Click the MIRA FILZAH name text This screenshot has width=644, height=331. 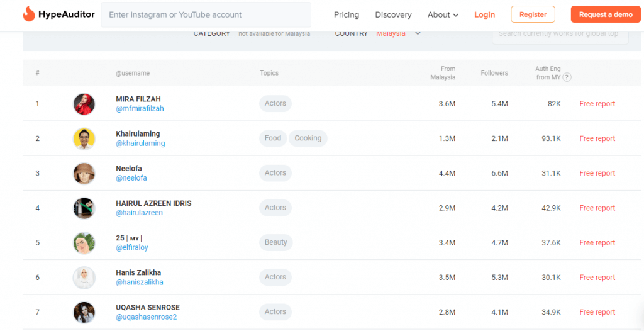[138, 99]
